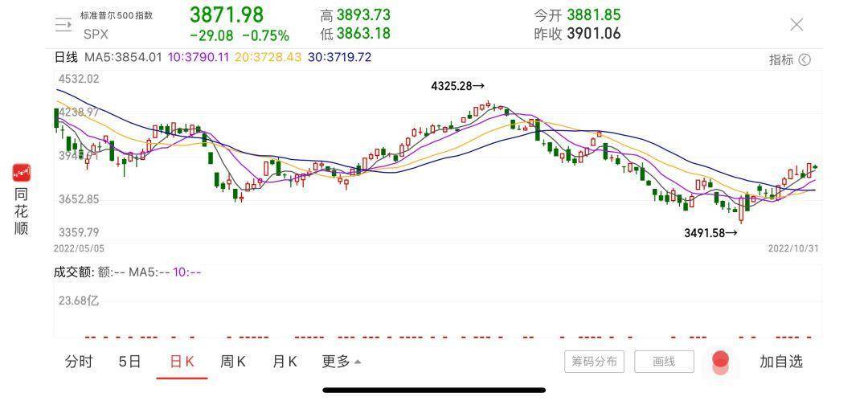Viewport: 868px width, 401px height.
Task: Add SPX via 加自选
Action: coord(780,362)
